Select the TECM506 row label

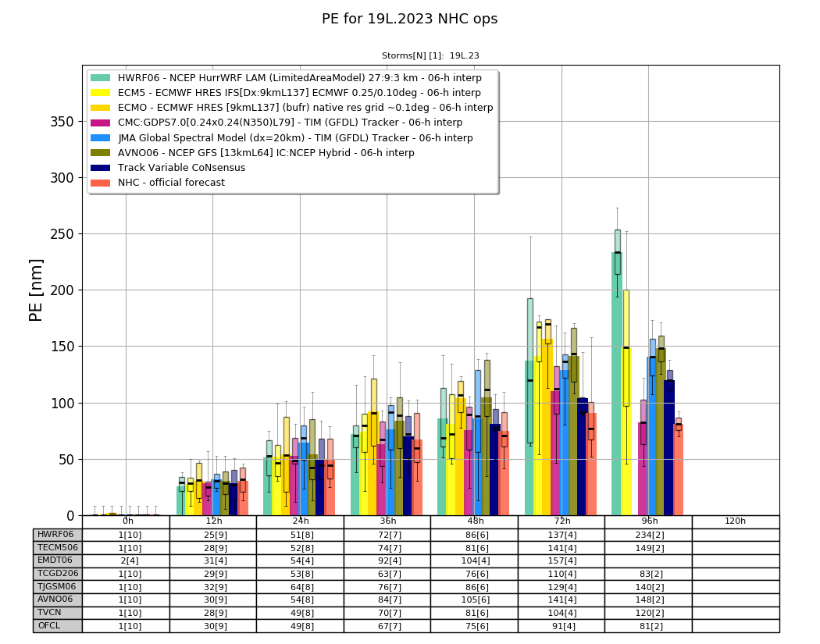[58, 548]
